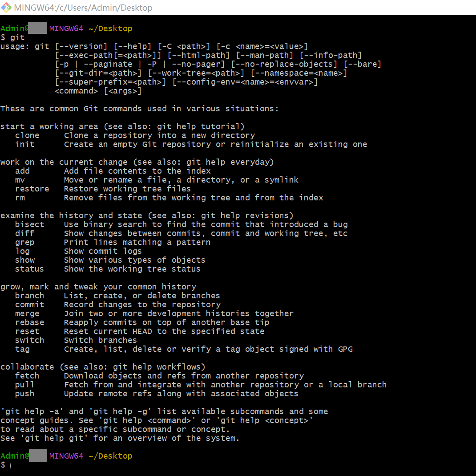Click the bottom '~/Desktop' prompt path

click(110, 456)
